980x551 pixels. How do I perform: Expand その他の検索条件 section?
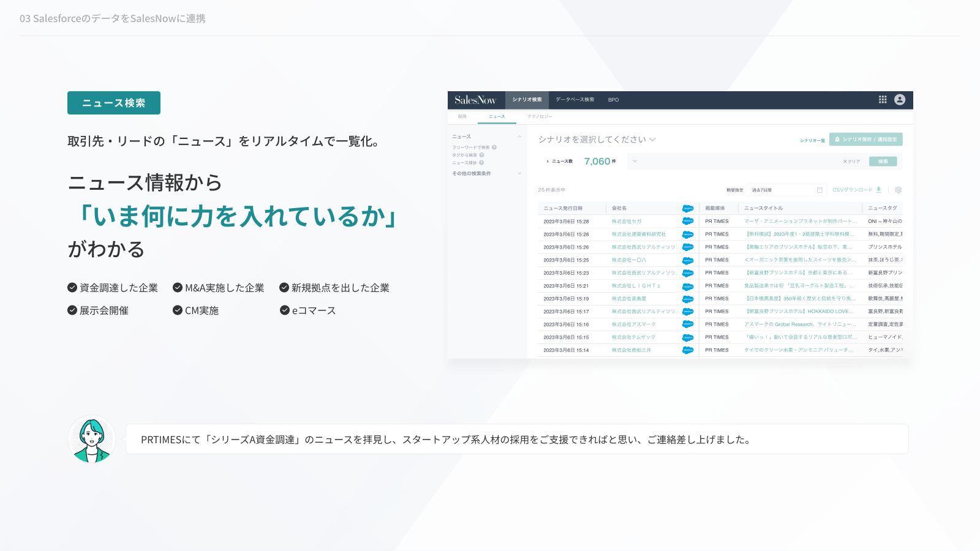(x=519, y=174)
